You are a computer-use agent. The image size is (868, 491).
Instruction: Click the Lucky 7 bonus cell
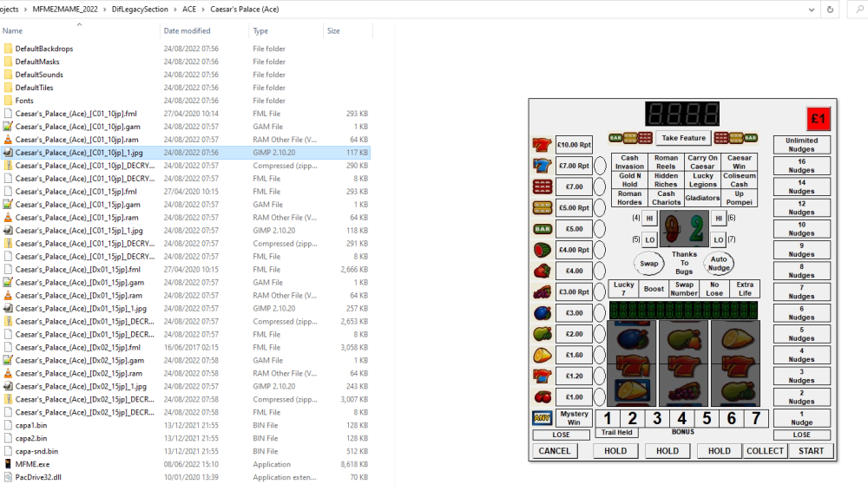pyautogui.click(x=623, y=289)
